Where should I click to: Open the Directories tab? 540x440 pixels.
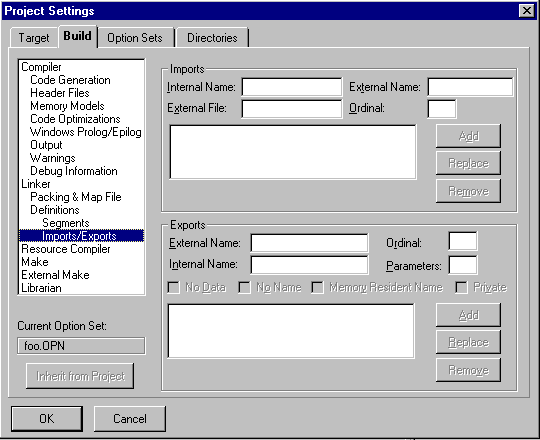212,38
